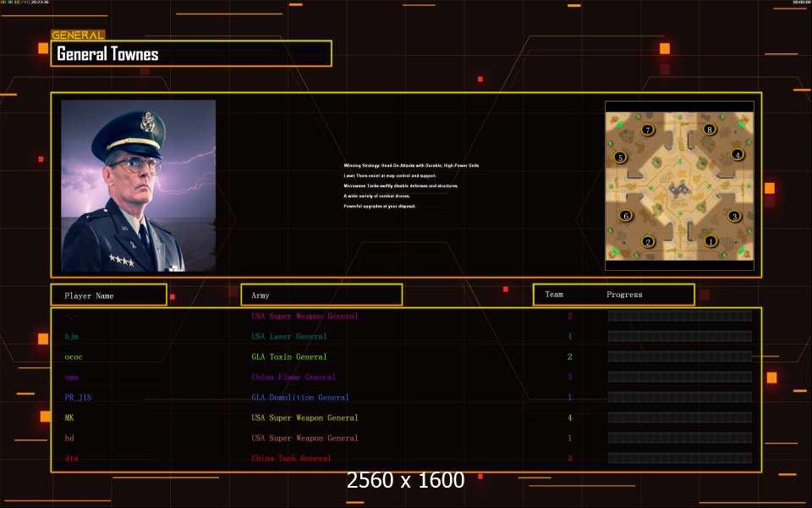Viewport: 812px width, 508px height.
Task: Select player name ococ
Action: 74,357
